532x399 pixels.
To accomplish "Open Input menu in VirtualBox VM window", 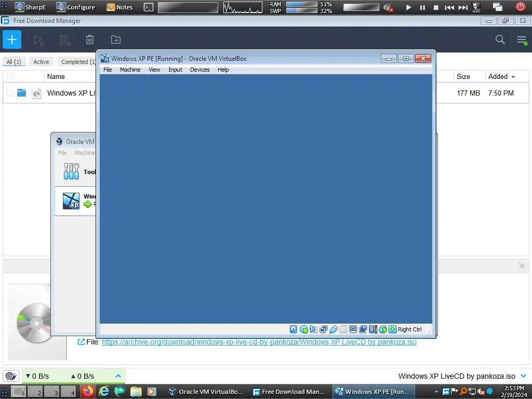I will tap(175, 70).
